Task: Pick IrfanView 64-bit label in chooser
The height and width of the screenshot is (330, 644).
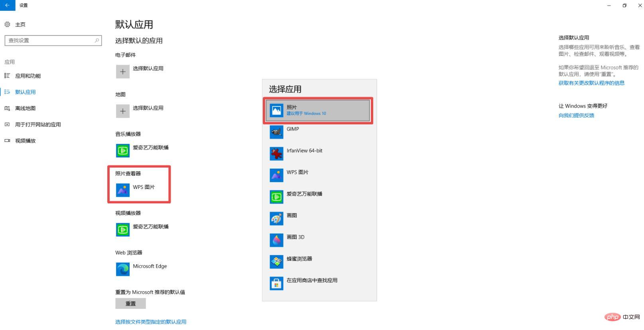Action: [x=304, y=151]
